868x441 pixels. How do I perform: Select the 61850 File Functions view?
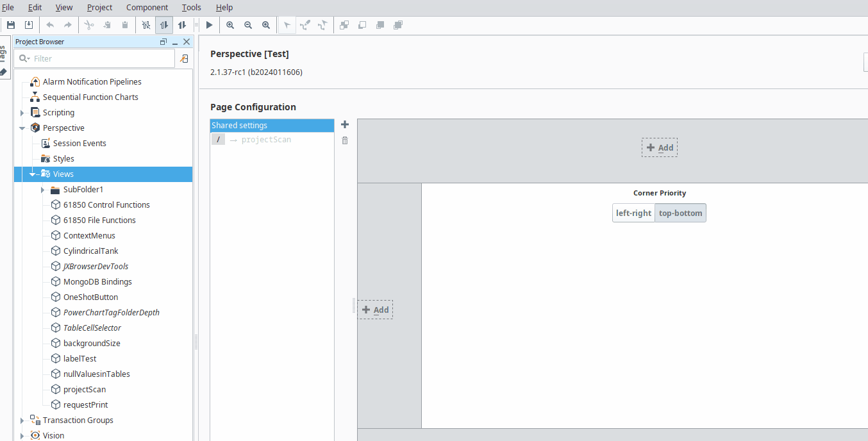[99, 220]
